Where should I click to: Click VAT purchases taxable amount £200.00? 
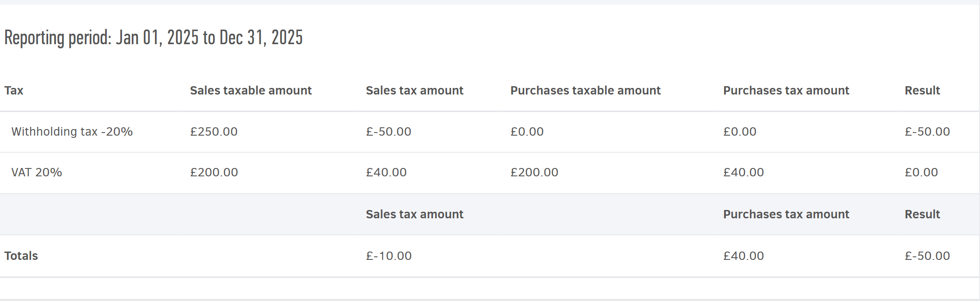[x=534, y=172]
